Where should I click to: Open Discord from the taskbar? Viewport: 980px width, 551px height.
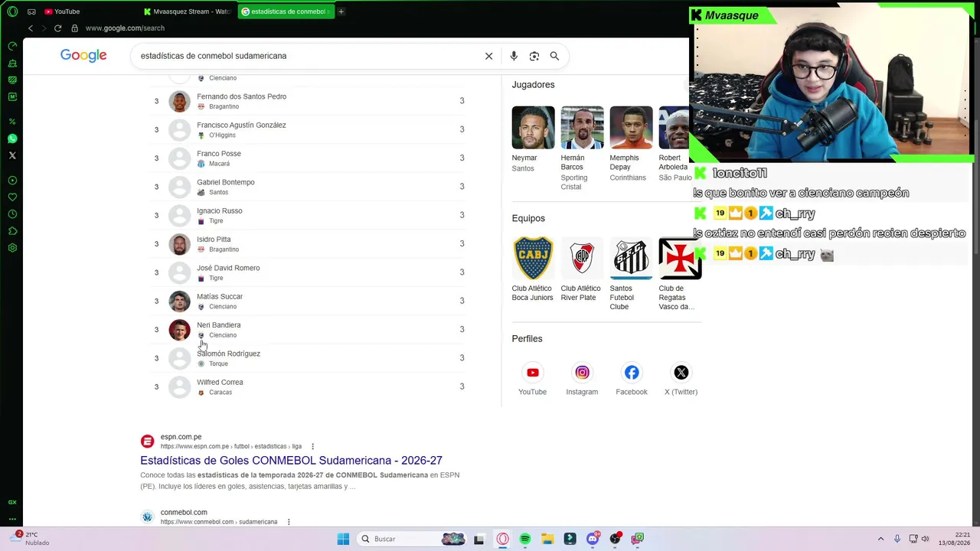pos(593,539)
